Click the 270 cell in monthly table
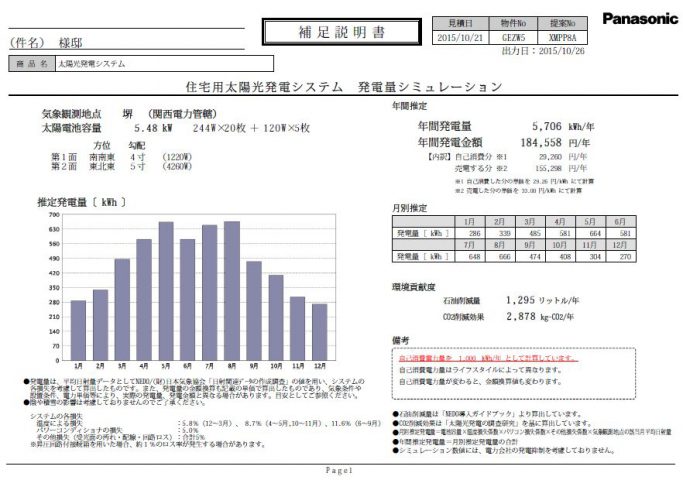Image resolution: width=683 pixels, height=480 pixels. coord(621,257)
